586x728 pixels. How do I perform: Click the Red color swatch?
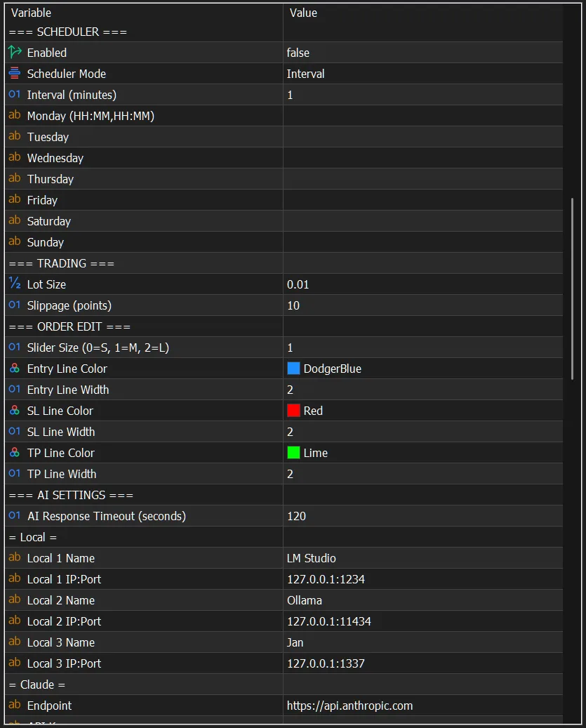pos(293,411)
